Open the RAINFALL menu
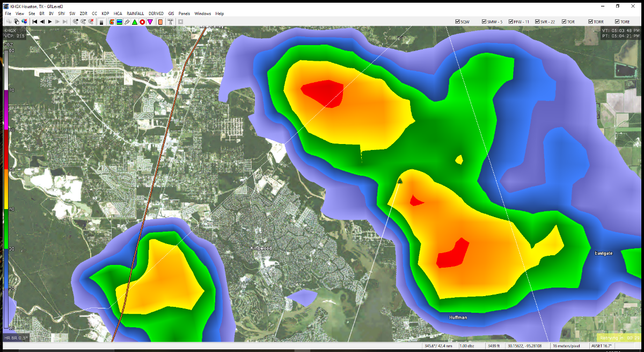 135,13
